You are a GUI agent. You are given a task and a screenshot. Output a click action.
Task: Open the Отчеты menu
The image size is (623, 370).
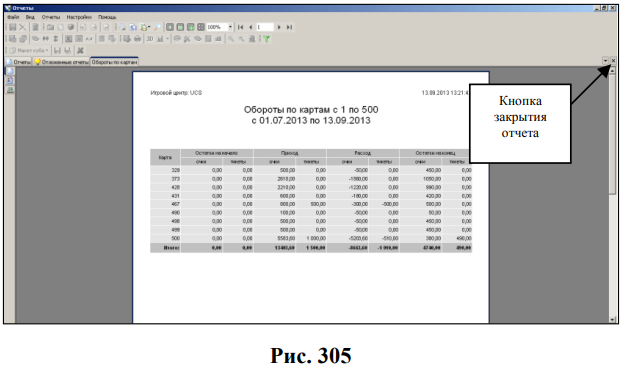point(50,17)
